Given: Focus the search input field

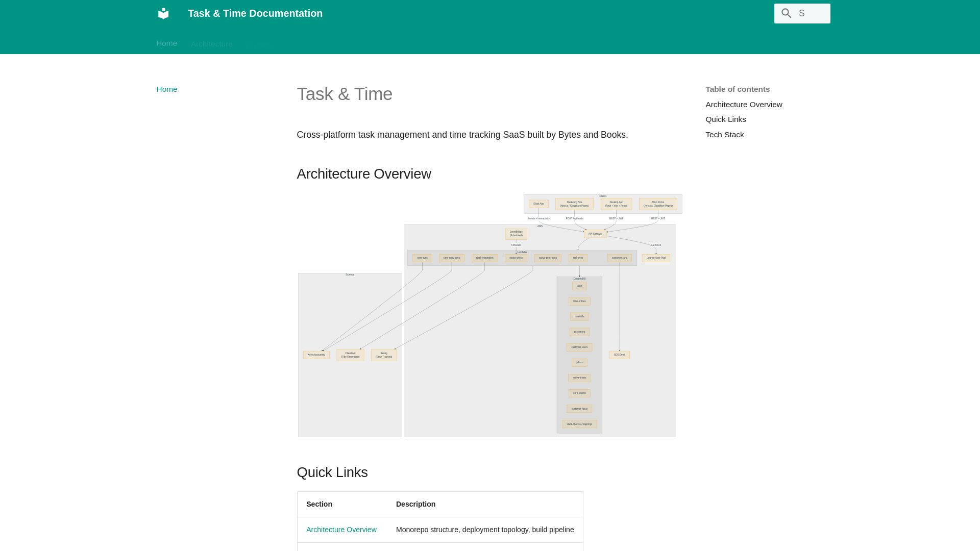Looking at the screenshot, I should click(802, 13).
